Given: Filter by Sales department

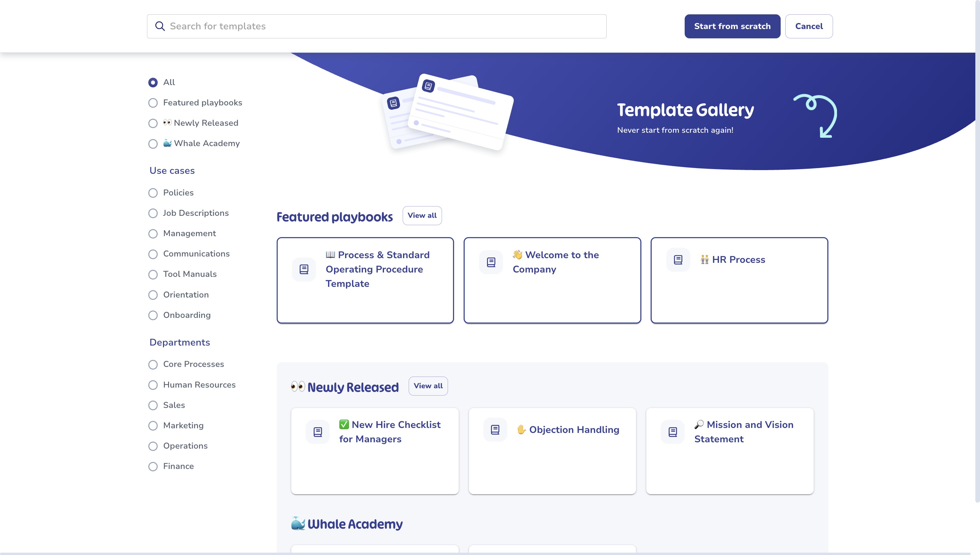Looking at the screenshot, I should click(153, 405).
